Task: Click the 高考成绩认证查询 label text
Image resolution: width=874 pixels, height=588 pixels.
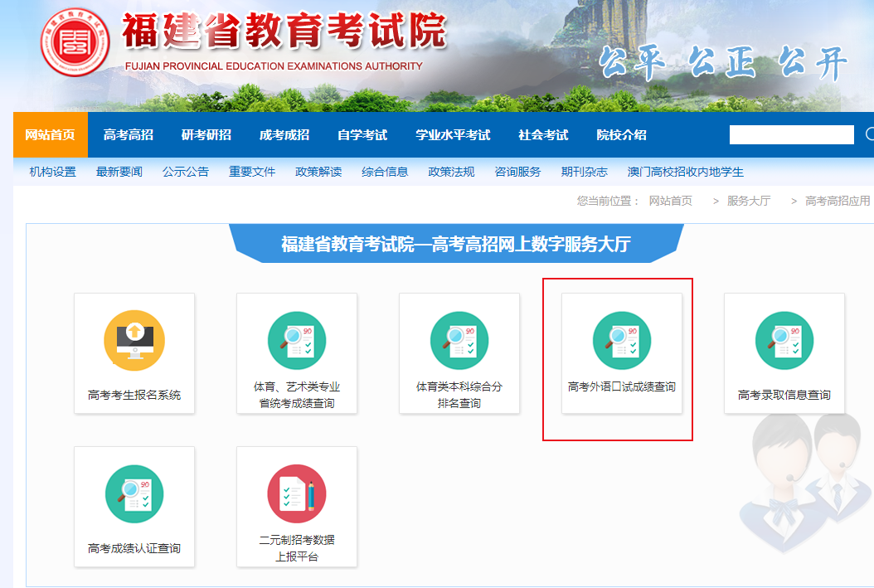Action: pos(134,548)
